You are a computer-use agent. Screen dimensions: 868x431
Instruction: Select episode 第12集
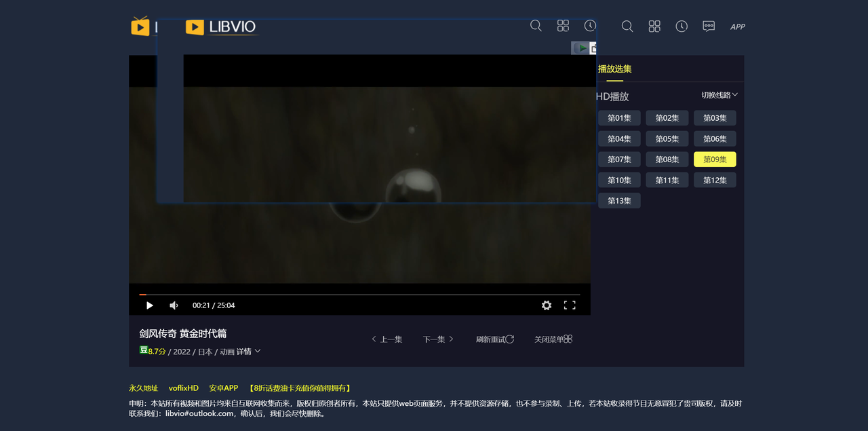point(715,180)
